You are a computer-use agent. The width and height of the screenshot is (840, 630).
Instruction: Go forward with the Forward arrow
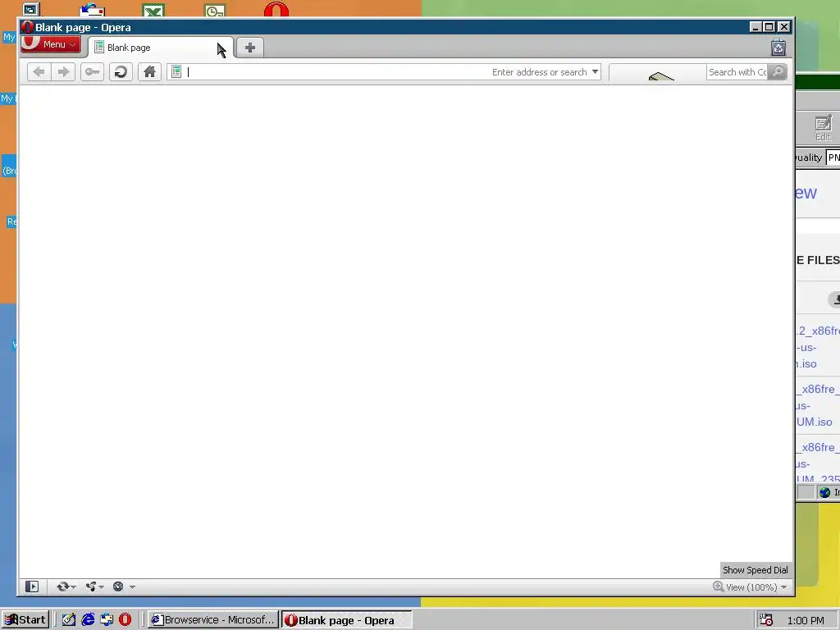point(63,72)
